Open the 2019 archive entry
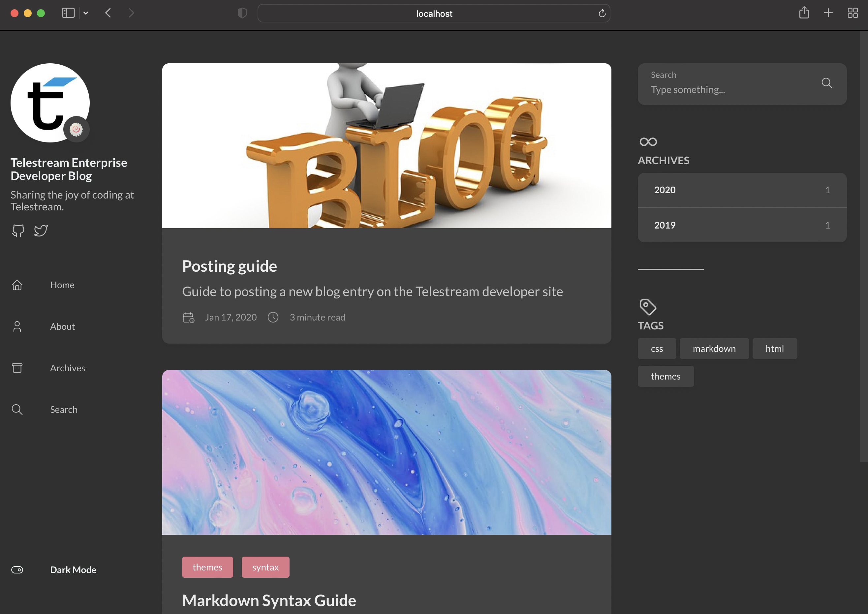Image resolution: width=868 pixels, height=614 pixels. click(742, 225)
